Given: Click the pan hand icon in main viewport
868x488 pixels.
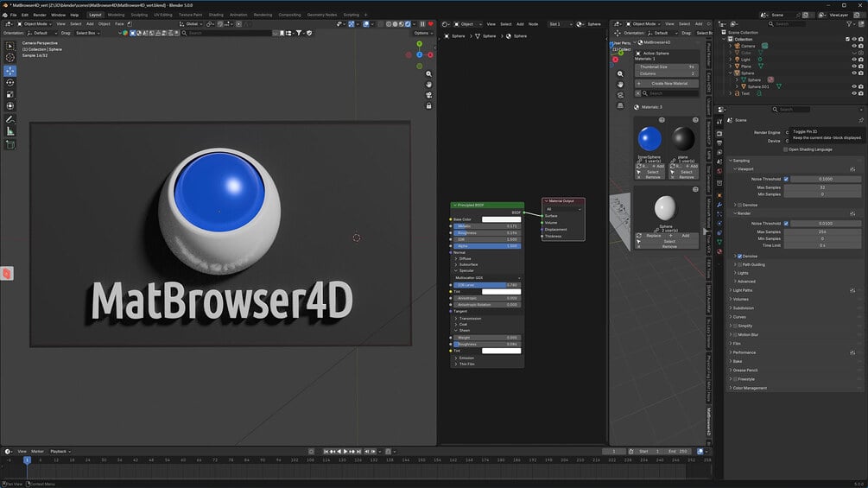Looking at the screenshot, I should click(x=428, y=84).
